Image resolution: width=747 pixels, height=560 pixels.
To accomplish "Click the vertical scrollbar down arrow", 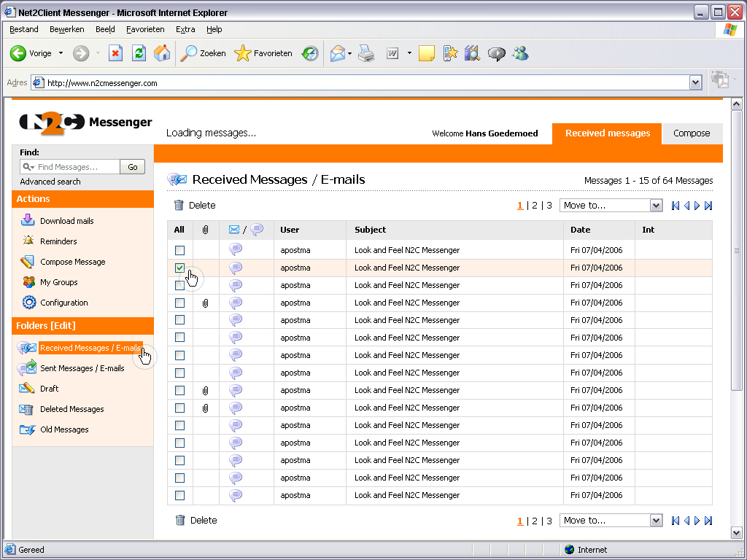I will (x=737, y=532).
